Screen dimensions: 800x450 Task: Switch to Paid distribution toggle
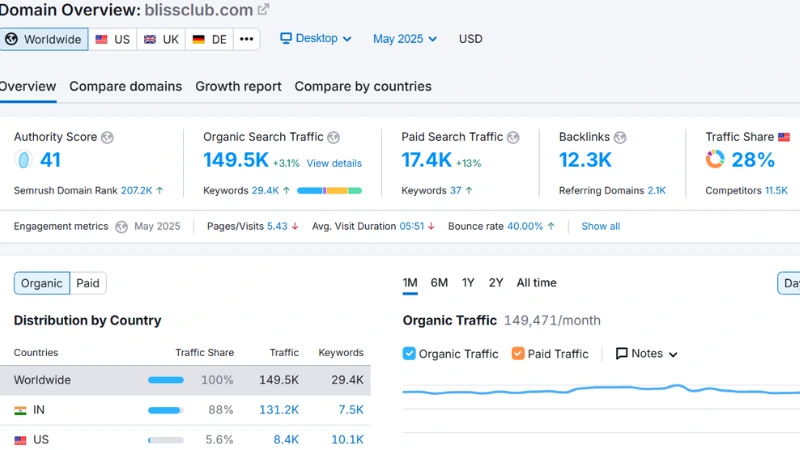88,283
